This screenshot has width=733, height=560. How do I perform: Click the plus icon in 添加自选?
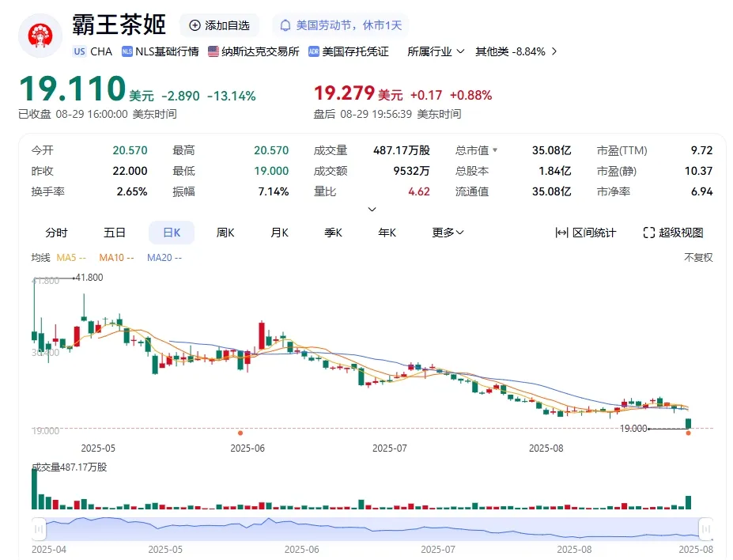tap(195, 25)
